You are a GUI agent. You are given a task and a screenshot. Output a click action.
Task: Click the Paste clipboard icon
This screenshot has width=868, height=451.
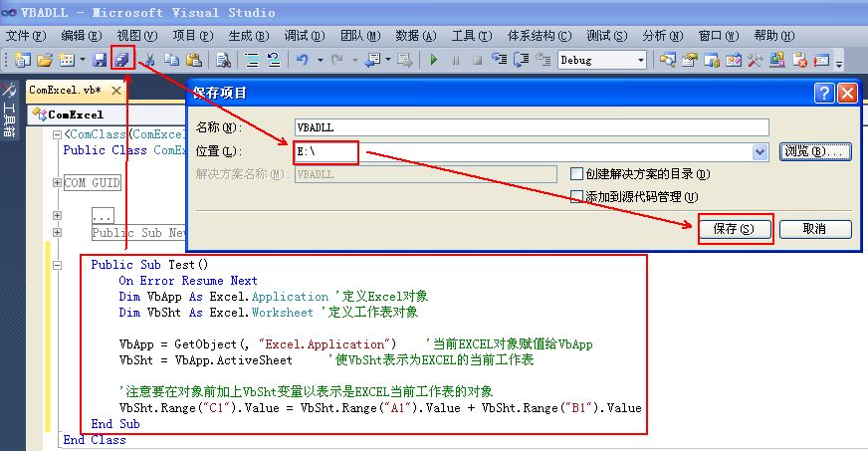click(194, 59)
